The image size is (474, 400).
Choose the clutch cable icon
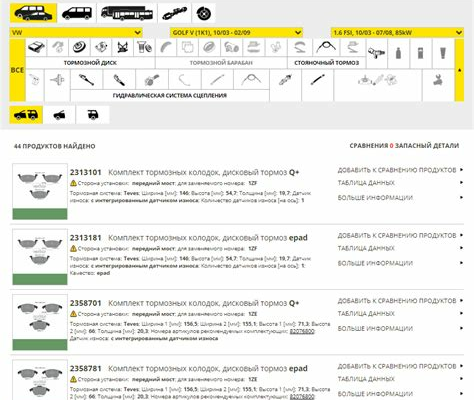251,80
